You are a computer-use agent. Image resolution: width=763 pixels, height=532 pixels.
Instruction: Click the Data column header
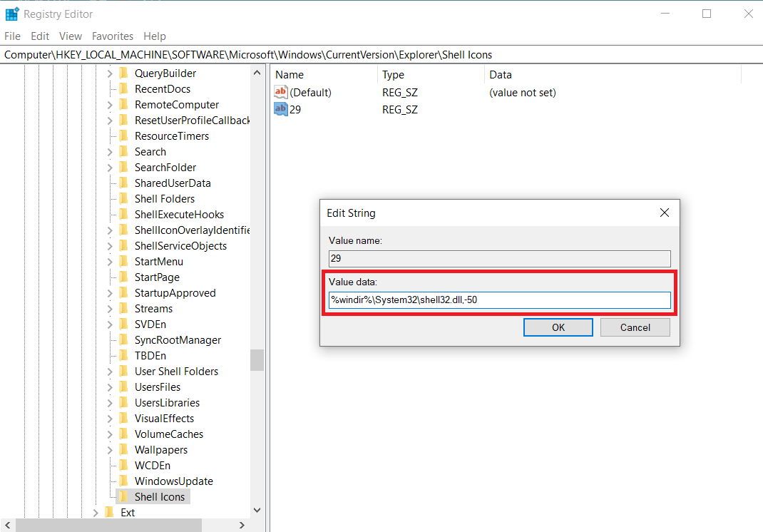point(613,74)
